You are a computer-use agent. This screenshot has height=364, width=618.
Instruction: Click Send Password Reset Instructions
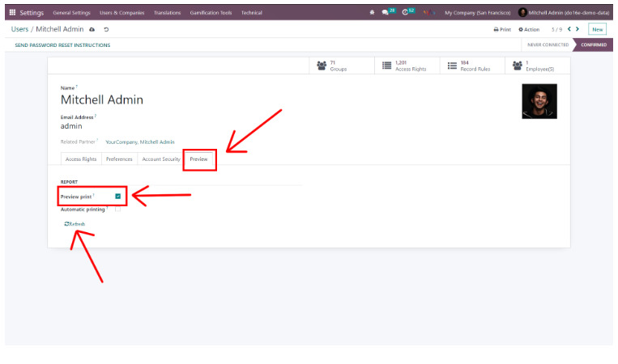click(62, 45)
